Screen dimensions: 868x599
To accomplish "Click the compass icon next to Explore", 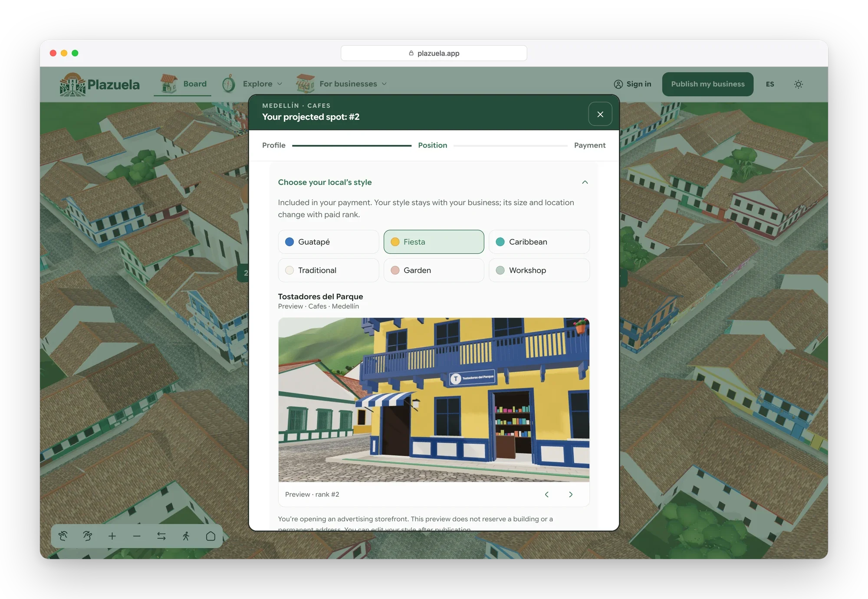I will coord(229,84).
